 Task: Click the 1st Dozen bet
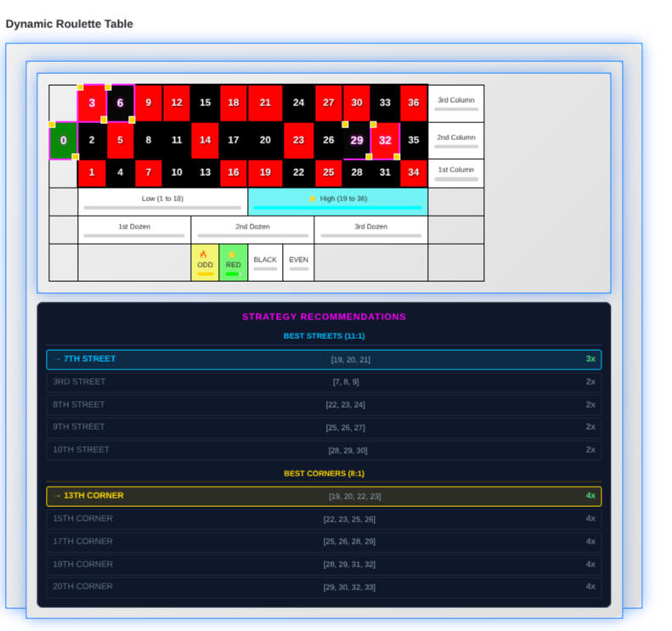click(x=134, y=229)
